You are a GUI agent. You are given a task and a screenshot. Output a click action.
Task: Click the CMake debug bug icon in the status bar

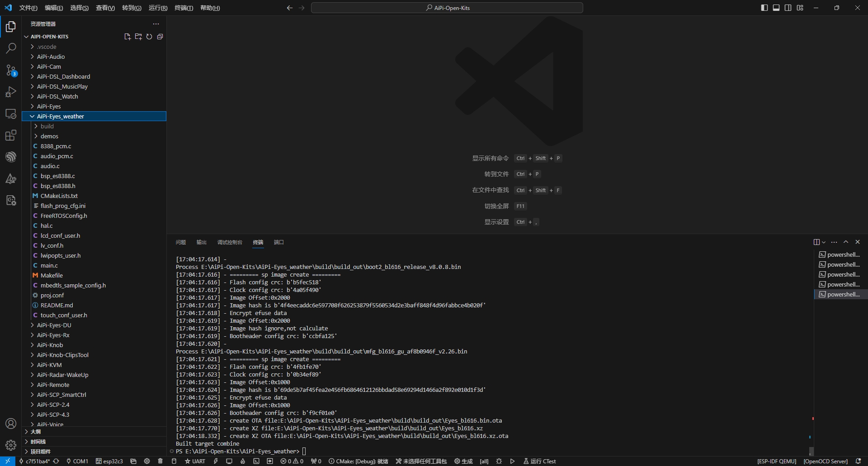point(499,461)
